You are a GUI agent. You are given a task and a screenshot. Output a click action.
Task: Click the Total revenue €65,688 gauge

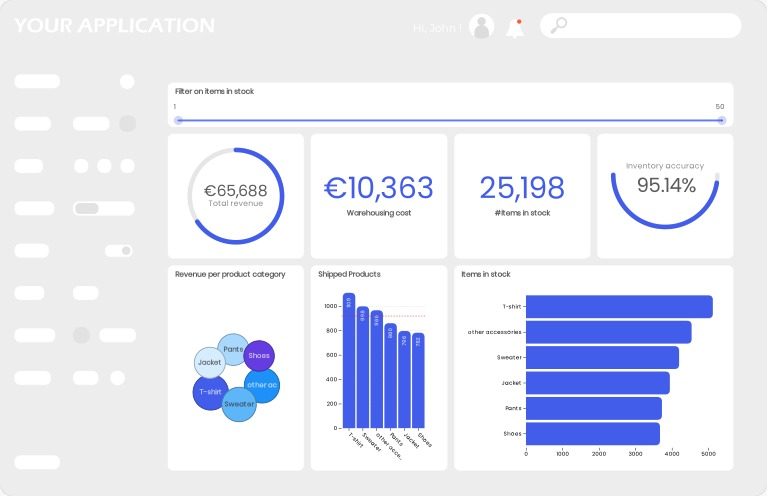235,196
